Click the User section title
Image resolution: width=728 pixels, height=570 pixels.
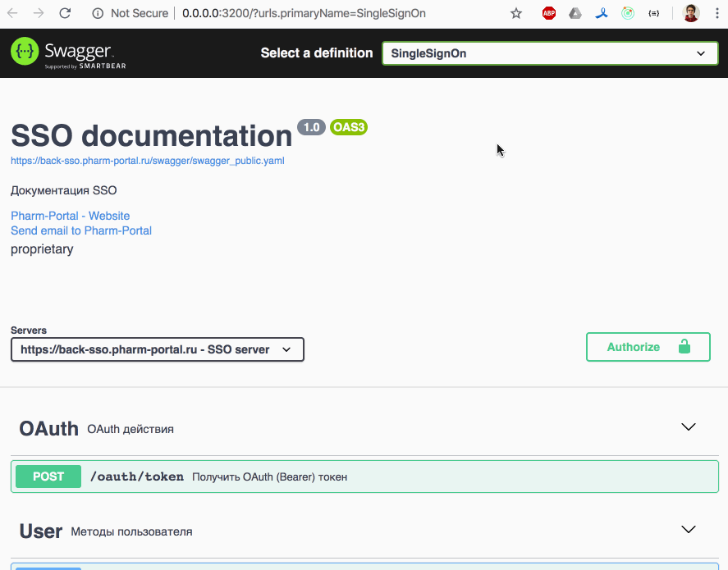coord(41,531)
